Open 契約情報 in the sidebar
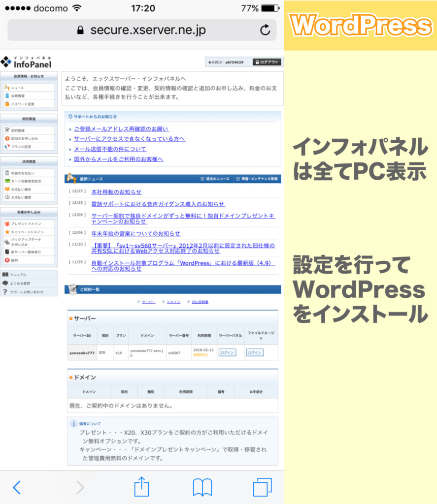 tap(29, 130)
